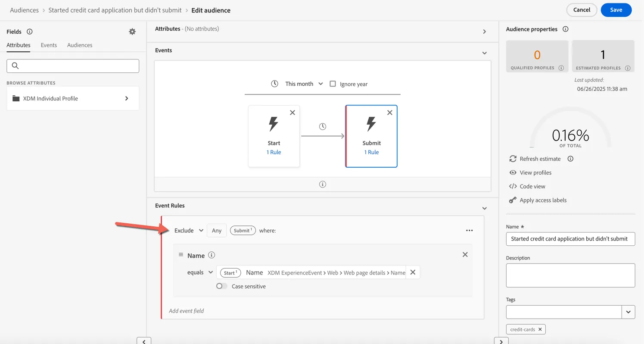The image size is (644, 344).
Task: Open the This month time dropdown
Action: (x=304, y=84)
